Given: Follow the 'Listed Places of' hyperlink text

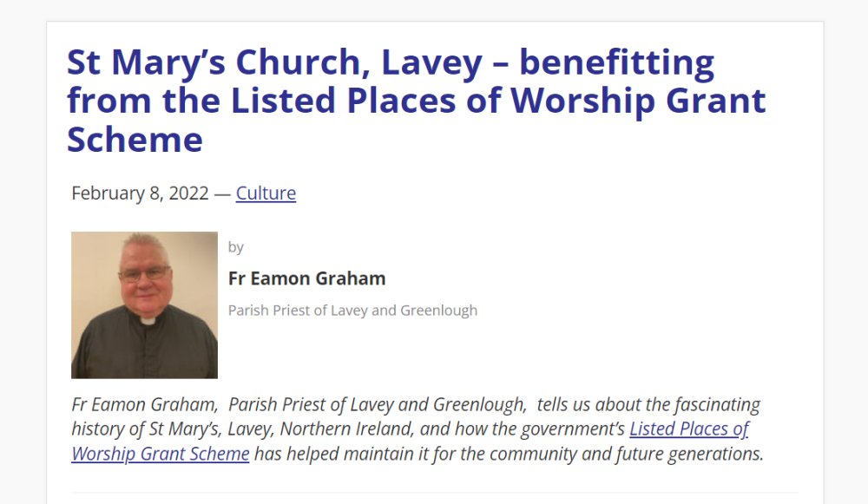Looking at the screenshot, I should click(x=688, y=429).
